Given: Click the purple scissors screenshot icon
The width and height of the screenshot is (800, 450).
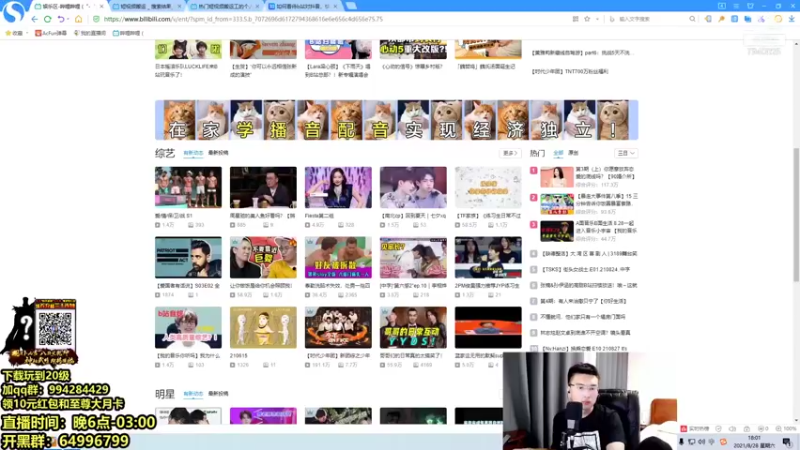Looking at the screenshot, I should tap(761, 19).
